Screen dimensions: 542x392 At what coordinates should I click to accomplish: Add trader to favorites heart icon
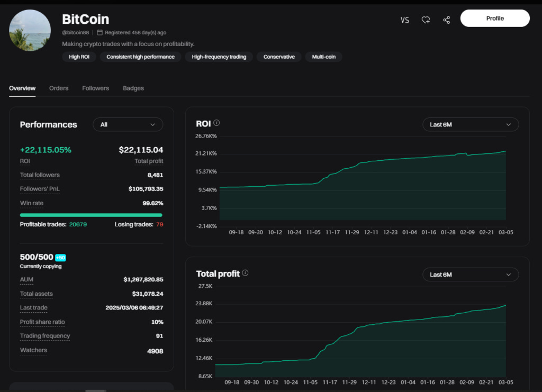pyautogui.click(x=426, y=20)
